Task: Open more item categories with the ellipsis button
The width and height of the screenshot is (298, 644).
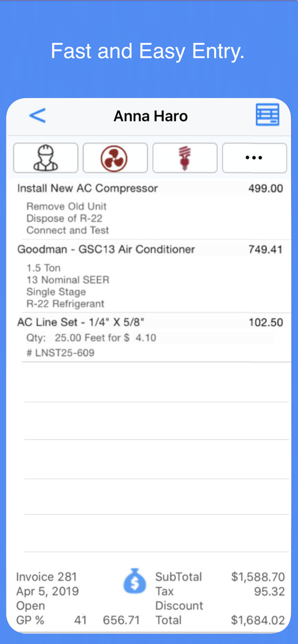Action: point(254,158)
